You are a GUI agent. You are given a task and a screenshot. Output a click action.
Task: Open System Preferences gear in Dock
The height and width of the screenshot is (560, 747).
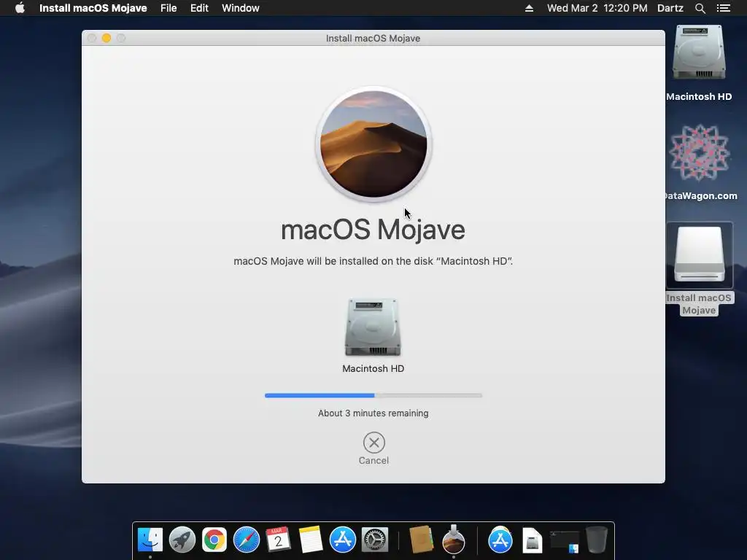375,540
